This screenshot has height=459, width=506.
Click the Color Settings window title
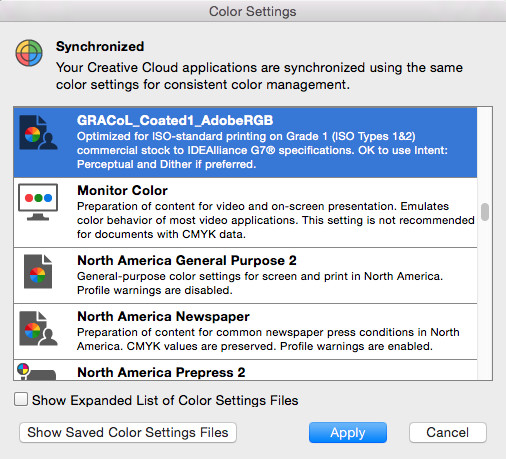pos(253,11)
